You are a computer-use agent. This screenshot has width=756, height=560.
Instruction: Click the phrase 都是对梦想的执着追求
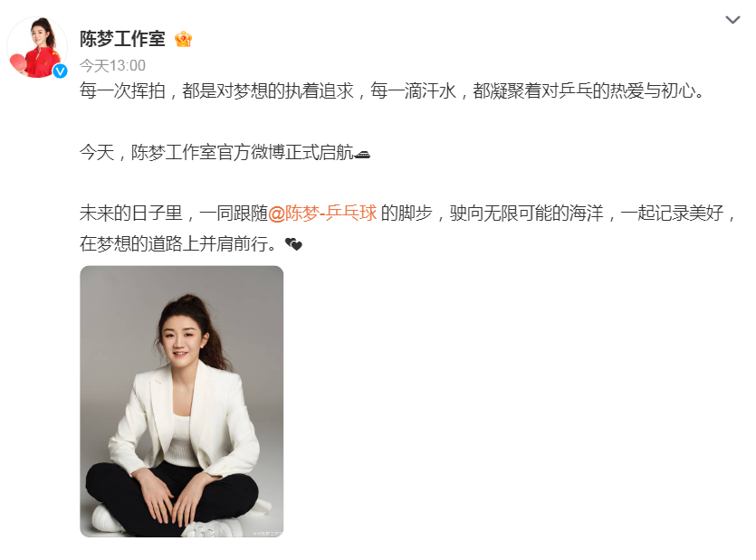(268, 90)
